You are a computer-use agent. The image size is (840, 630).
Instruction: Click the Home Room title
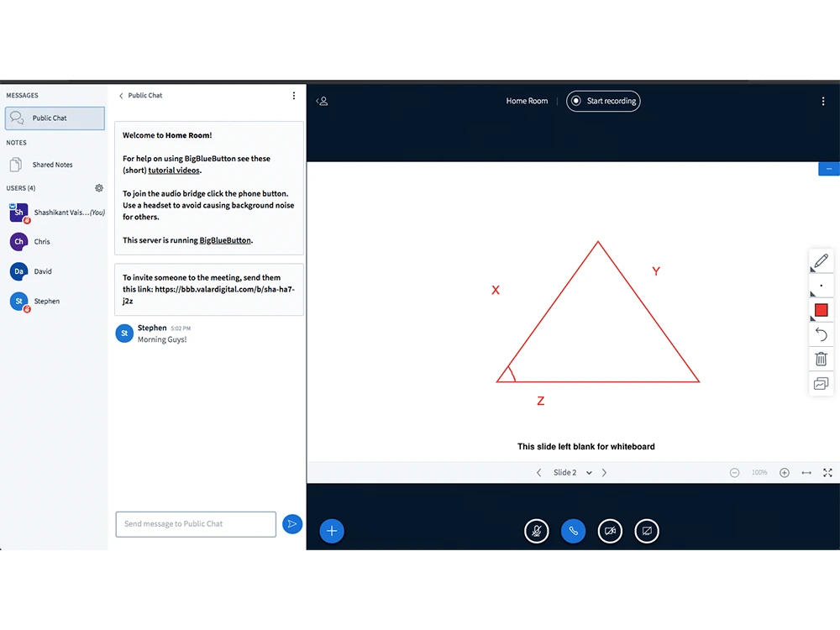tap(527, 101)
